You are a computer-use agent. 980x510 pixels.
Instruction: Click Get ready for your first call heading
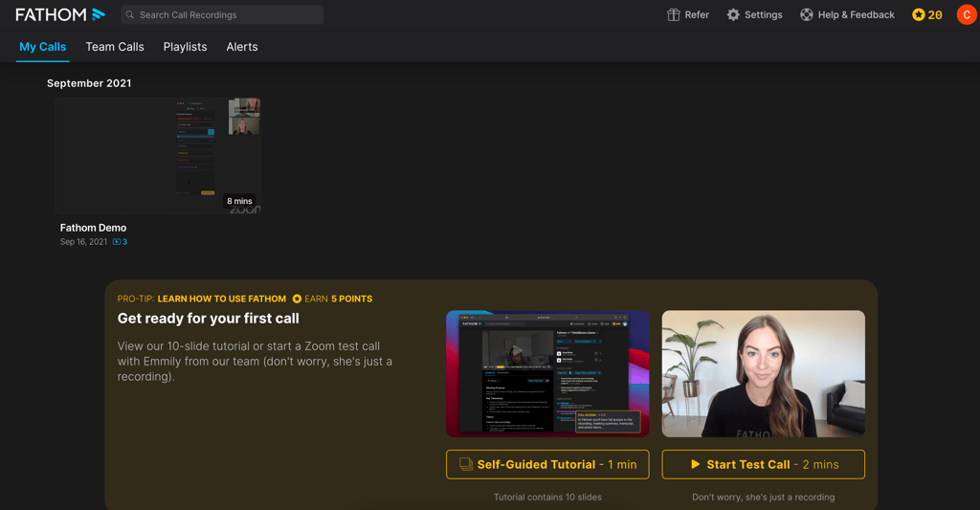208,318
